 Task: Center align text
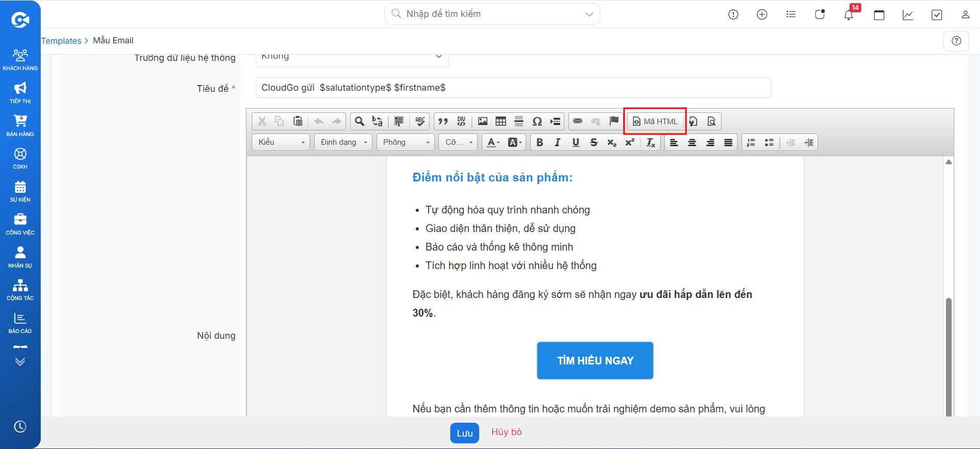pyautogui.click(x=692, y=142)
